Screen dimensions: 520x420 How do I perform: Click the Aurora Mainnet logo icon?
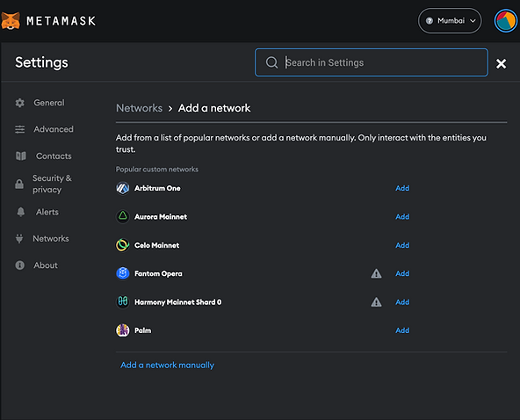122,217
